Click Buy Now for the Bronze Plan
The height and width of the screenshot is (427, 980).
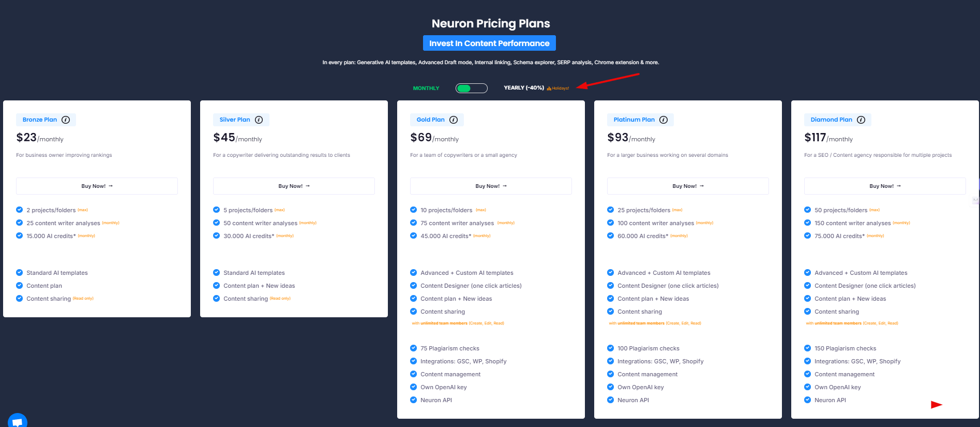(97, 186)
